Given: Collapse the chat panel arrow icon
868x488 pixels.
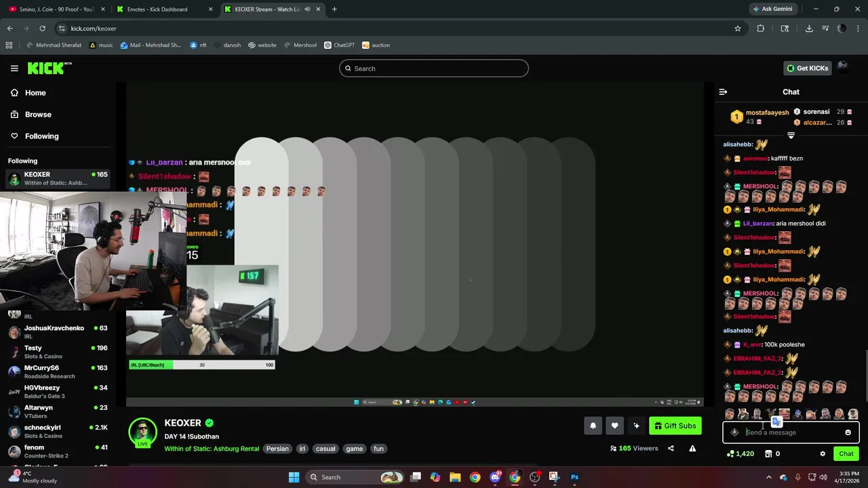Looking at the screenshot, I should point(723,91).
